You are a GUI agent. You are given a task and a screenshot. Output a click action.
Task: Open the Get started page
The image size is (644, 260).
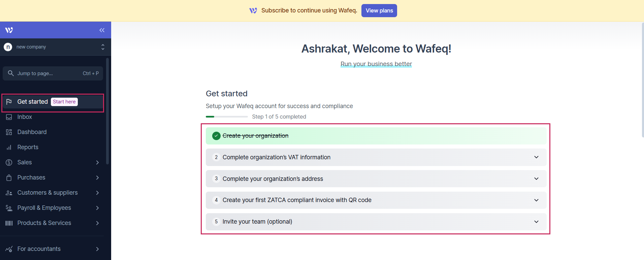[x=33, y=102]
